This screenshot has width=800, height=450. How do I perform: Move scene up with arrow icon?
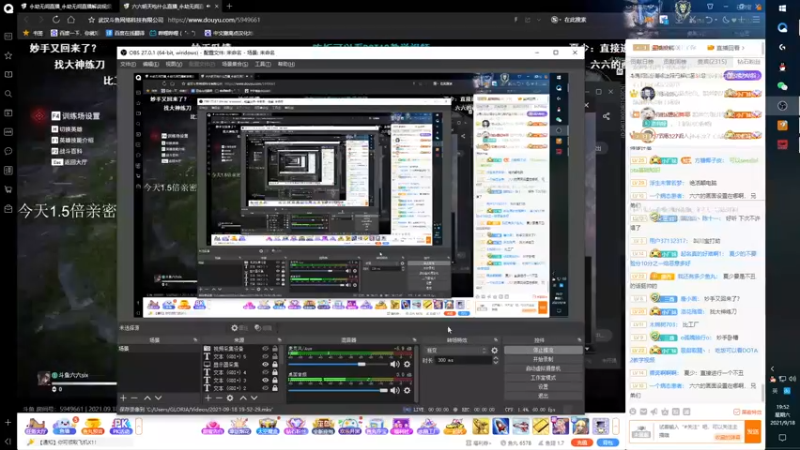coord(147,398)
